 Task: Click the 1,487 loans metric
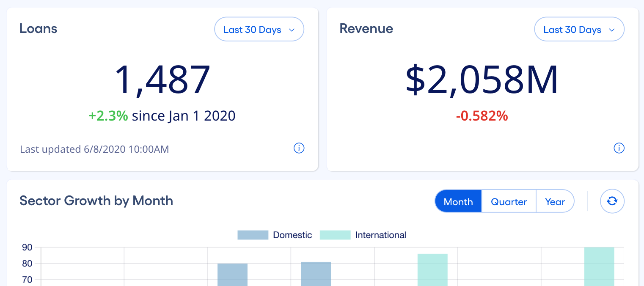pyautogui.click(x=162, y=79)
